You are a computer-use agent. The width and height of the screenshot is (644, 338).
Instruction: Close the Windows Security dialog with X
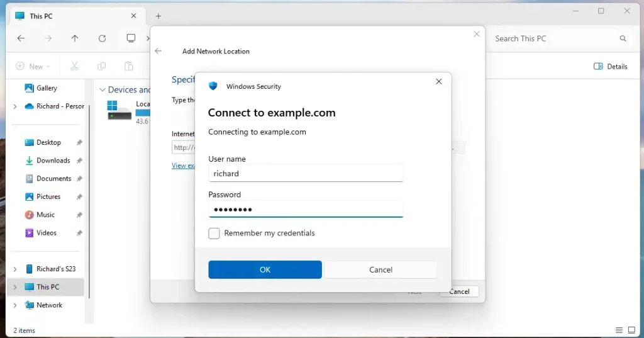coord(438,81)
